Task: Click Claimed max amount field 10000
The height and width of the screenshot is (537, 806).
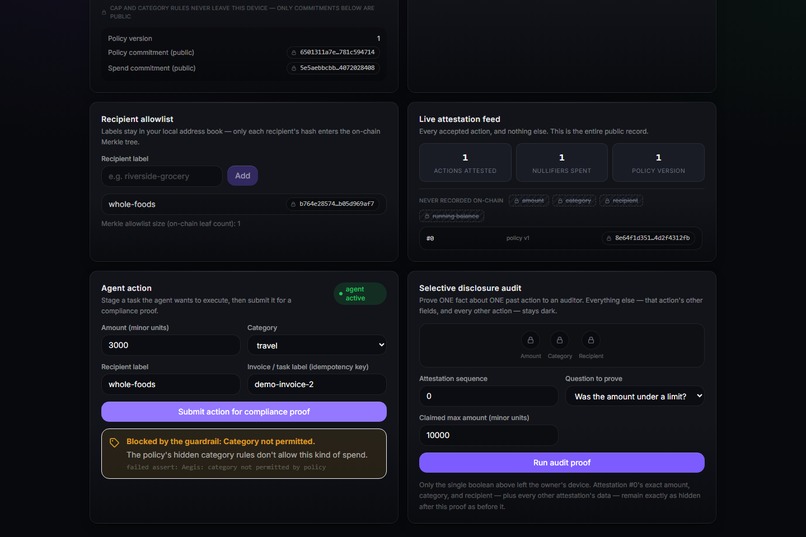Action: tap(488, 435)
